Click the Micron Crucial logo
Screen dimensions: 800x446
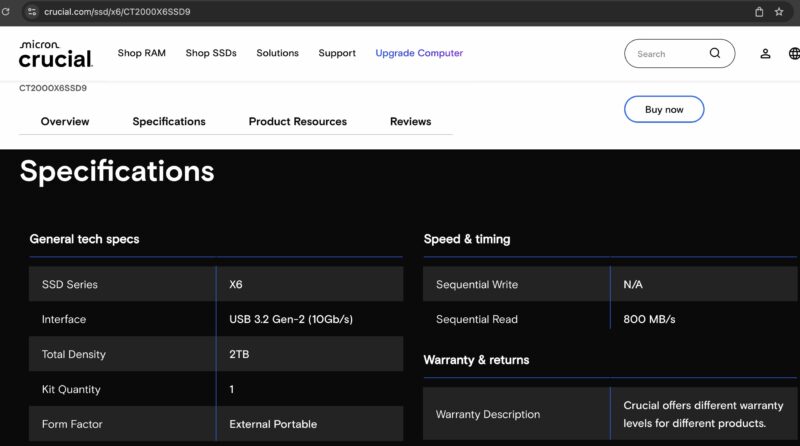coord(56,54)
